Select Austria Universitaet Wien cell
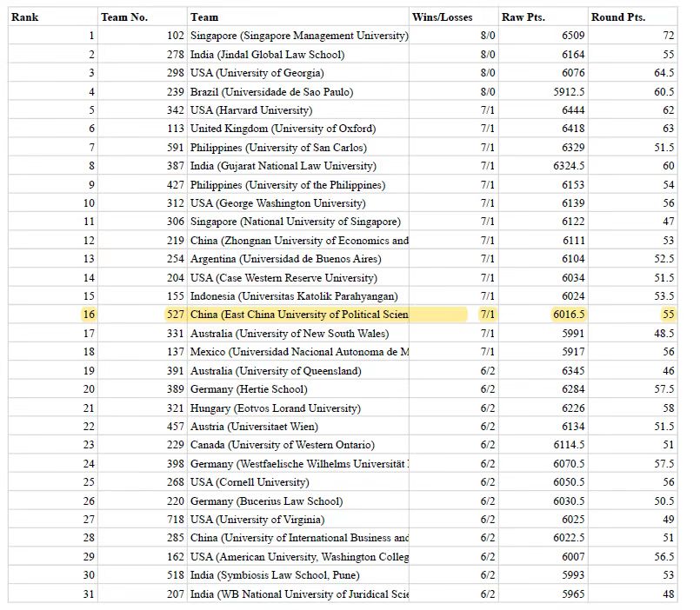The width and height of the screenshot is (700, 610). point(297,426)
